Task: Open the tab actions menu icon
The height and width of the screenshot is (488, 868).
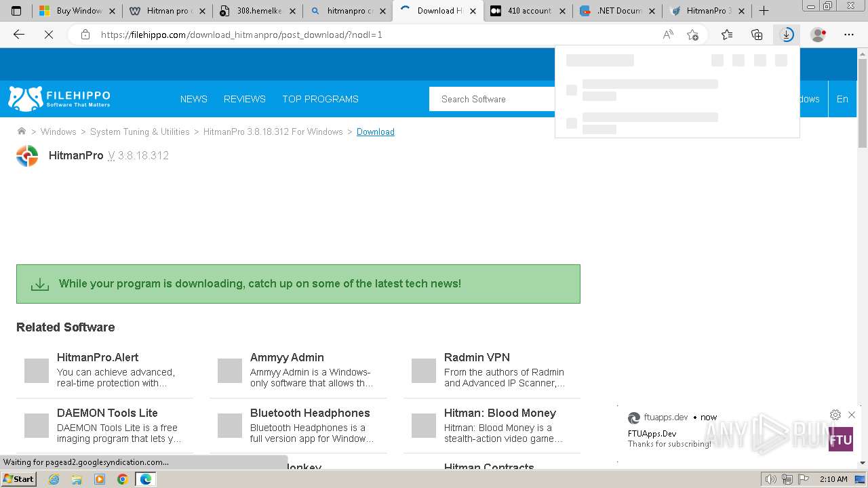Action: point(16,11)
